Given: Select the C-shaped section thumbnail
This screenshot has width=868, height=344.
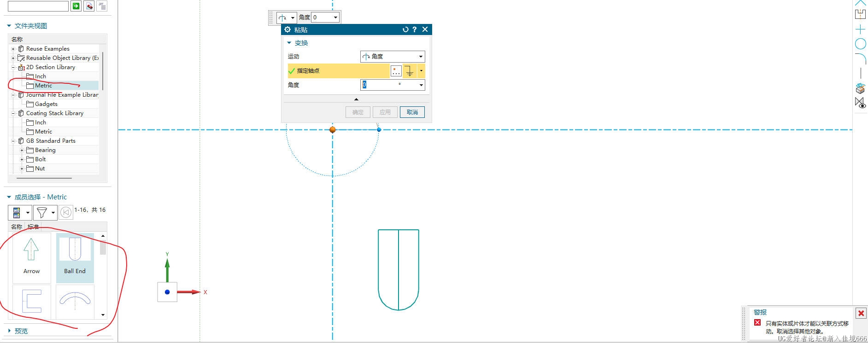Looking at the screenshot, I should click(31, 302).
